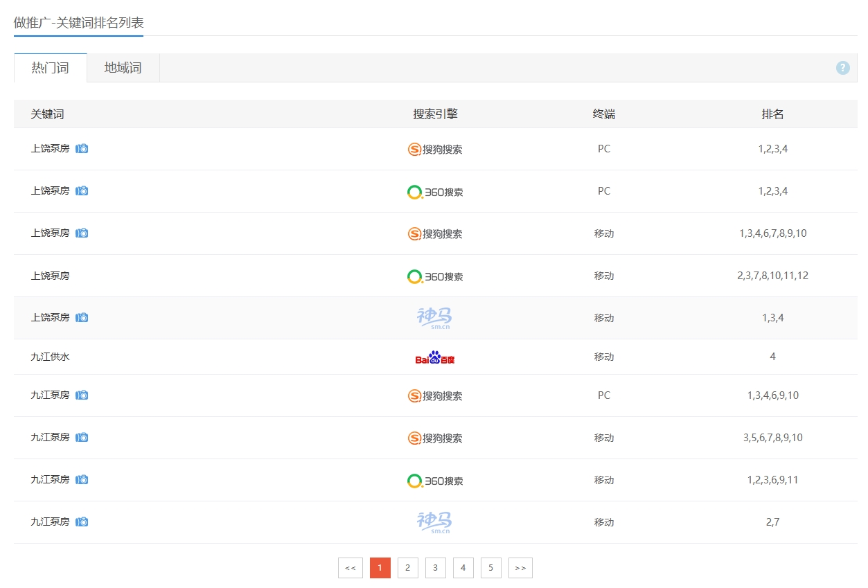Go to page 3

click(436, 568)
